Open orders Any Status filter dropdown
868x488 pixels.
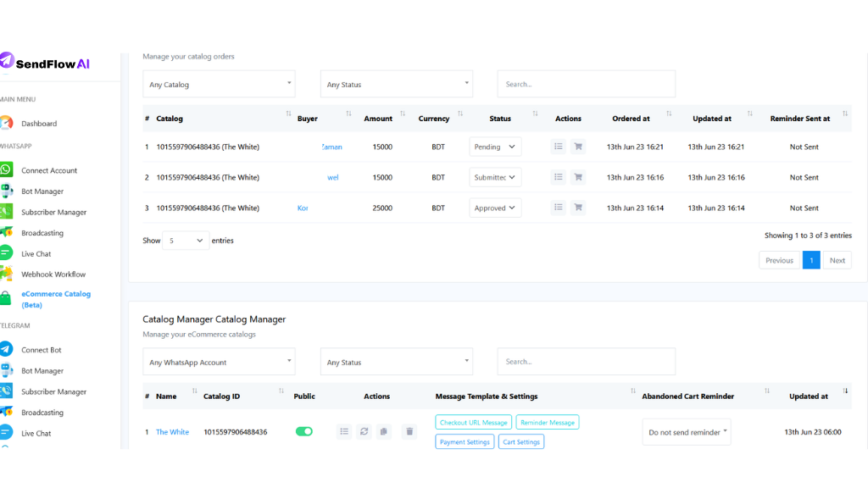pyautogui.click(x=397, y=84)
